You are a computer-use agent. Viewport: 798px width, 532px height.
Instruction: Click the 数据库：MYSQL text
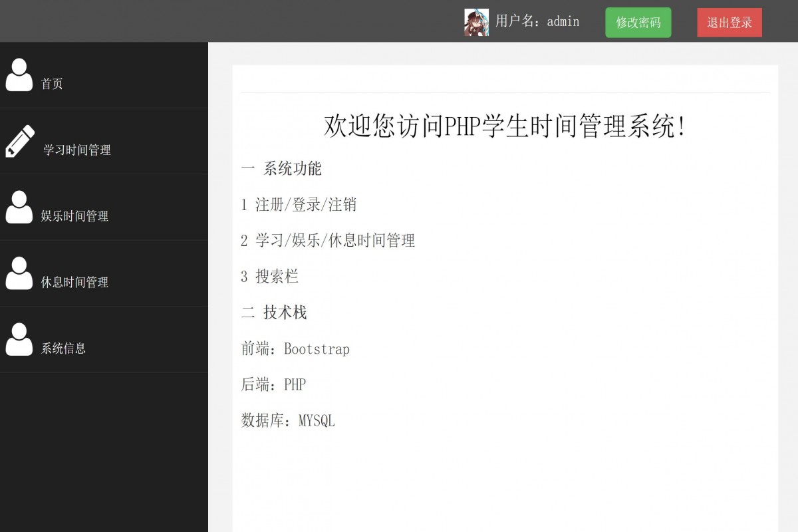(x=289, y=420)
